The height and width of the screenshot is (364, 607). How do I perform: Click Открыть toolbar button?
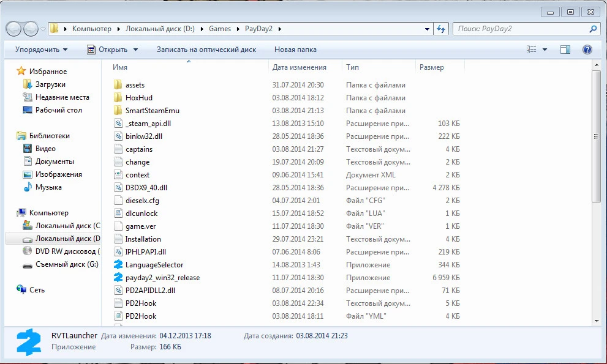(108, 50)
